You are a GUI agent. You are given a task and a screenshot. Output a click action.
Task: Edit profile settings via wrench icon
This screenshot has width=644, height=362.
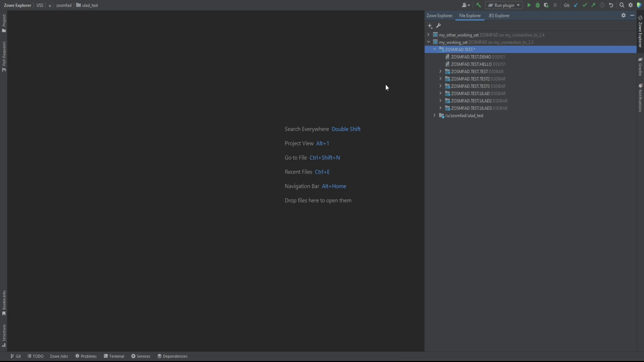pos(439,26)
